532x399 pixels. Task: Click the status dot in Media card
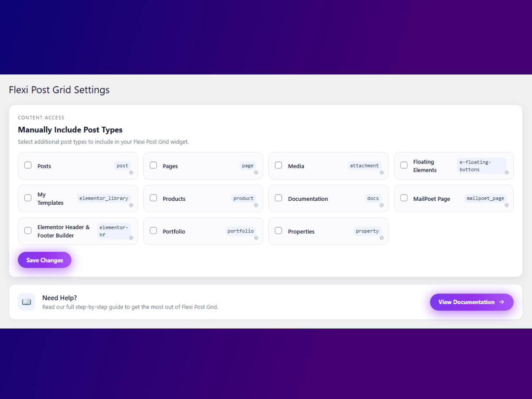point(382,172)
